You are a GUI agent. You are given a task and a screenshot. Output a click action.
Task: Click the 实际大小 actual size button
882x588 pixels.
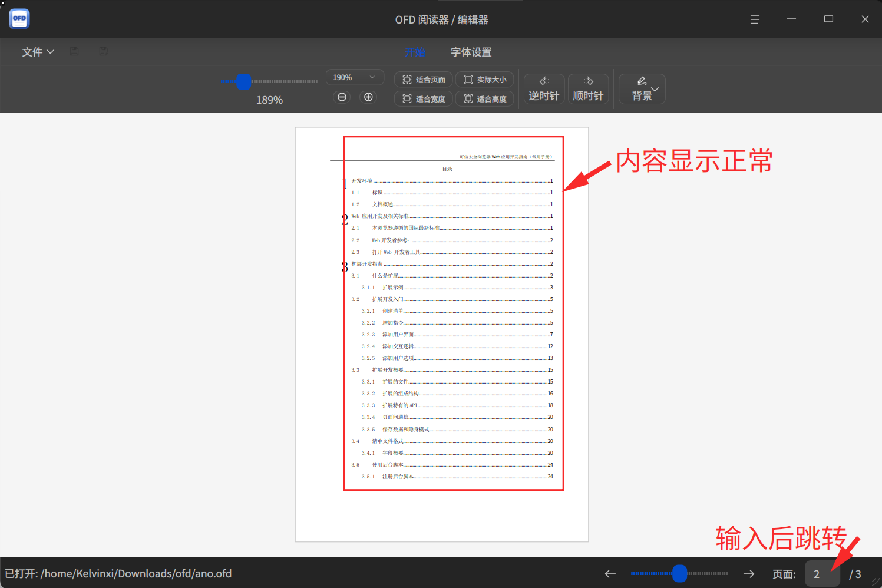coord(484,80)
